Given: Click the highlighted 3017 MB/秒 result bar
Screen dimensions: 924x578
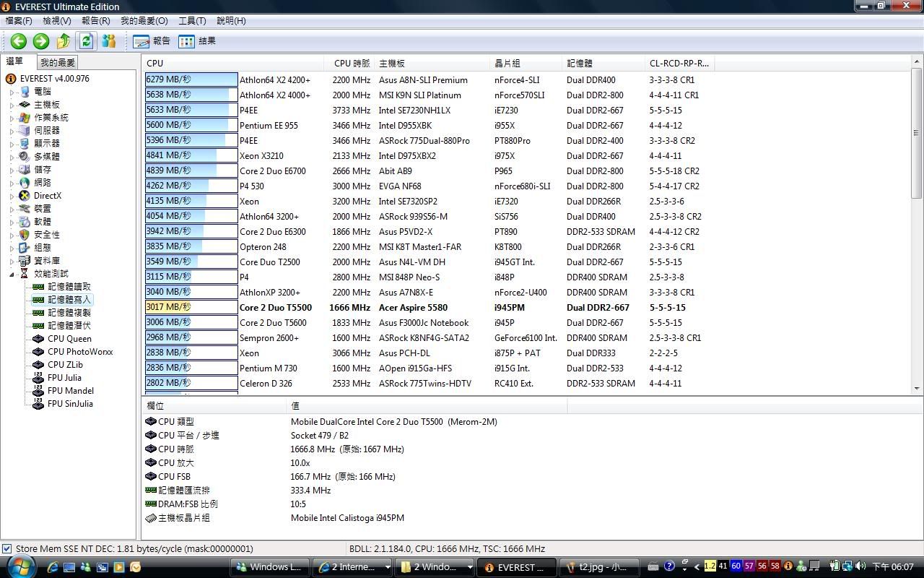Looking at the screenshot, I should coord(191,308).
